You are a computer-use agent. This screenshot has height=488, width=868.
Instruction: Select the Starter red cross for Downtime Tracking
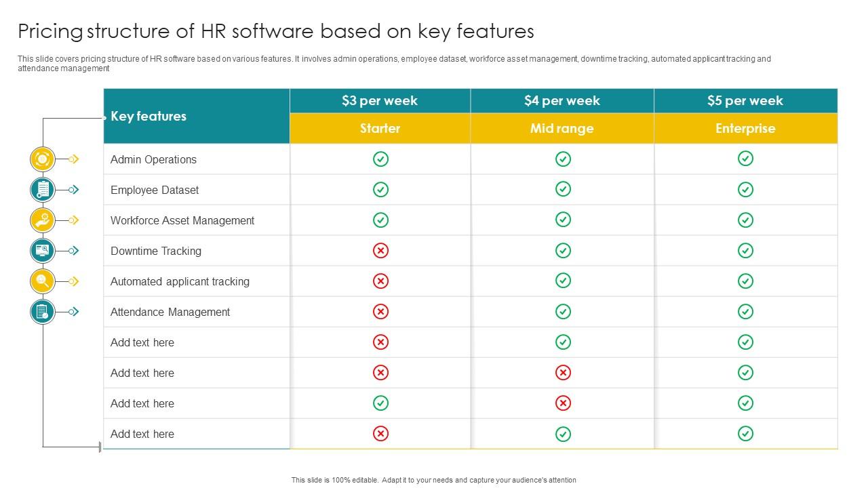click(x=381, y=251)
